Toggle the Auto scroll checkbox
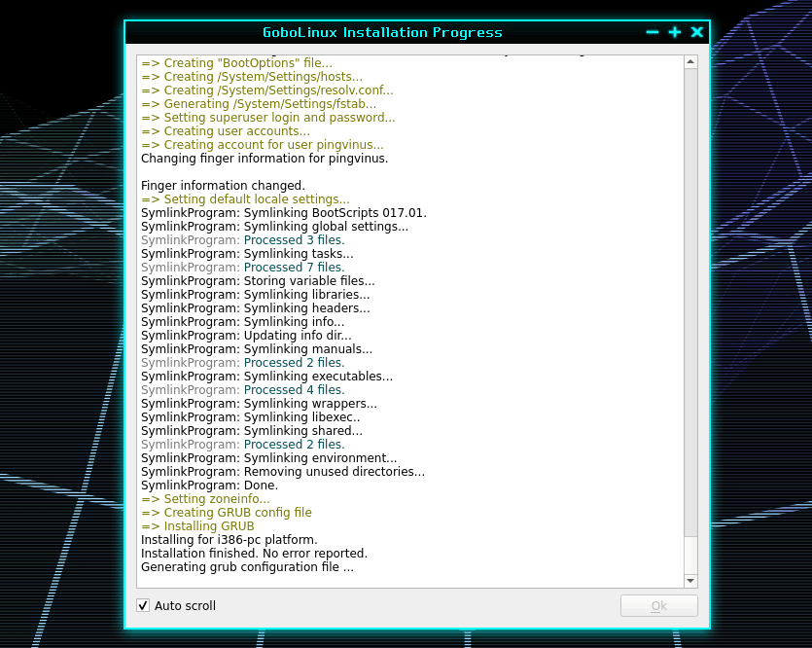This screenshot has height=648, width=812. [143, 605]
